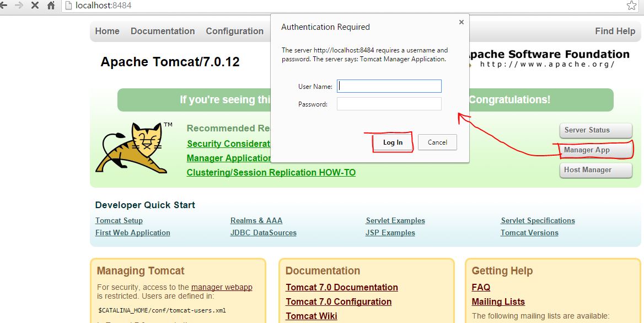The image size is (644, 323).
Task: Click the browser forward arrow icon
Action: click(x=19, y=6)
